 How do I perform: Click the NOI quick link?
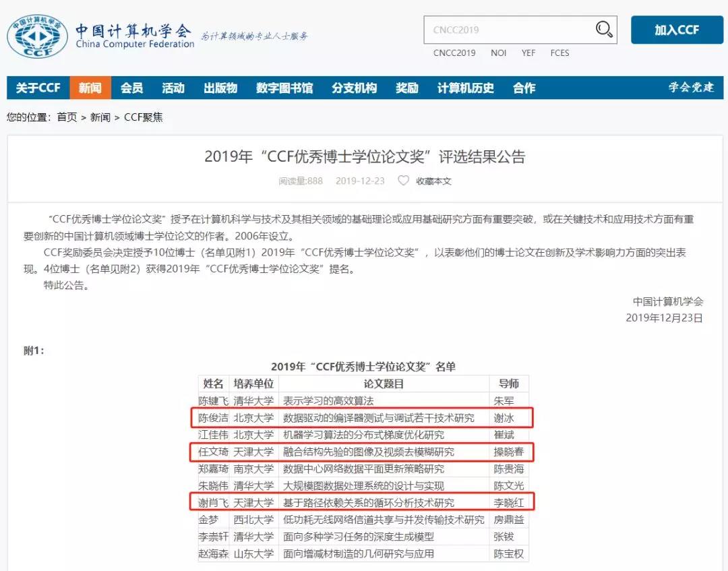tap(498, 53)
